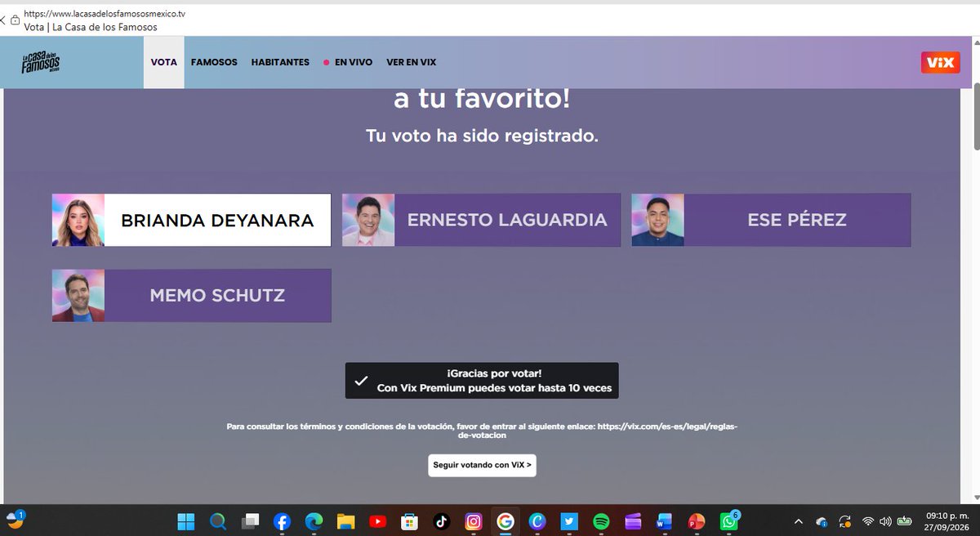Click the volume speaker tray icon

[885, 521]
